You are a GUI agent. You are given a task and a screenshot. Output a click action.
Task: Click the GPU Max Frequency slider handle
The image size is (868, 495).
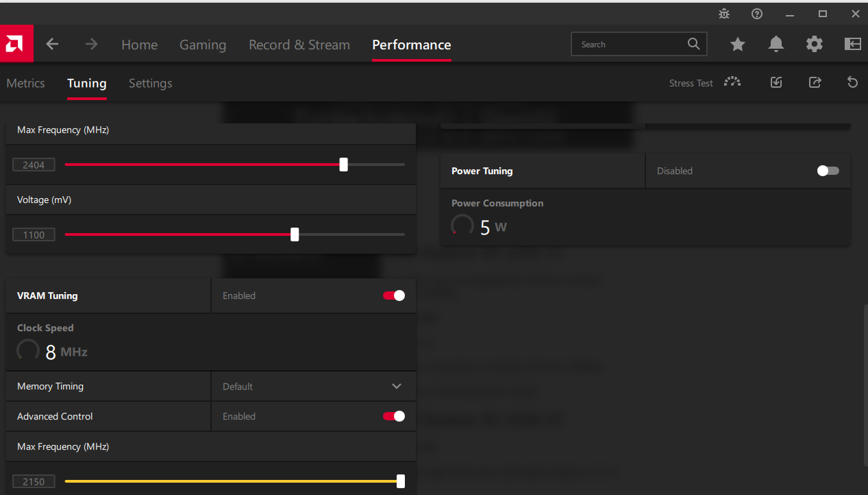(344, 165)
